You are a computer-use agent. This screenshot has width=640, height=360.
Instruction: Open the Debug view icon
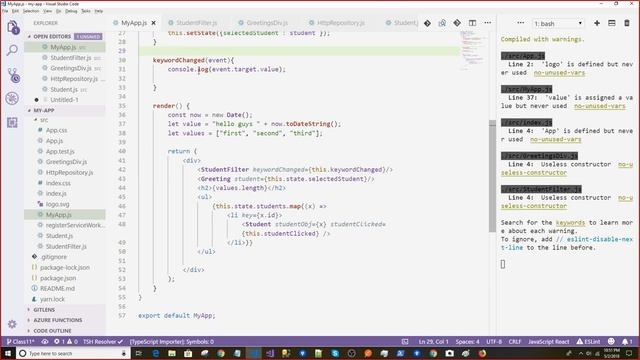[x=12, y=98]
